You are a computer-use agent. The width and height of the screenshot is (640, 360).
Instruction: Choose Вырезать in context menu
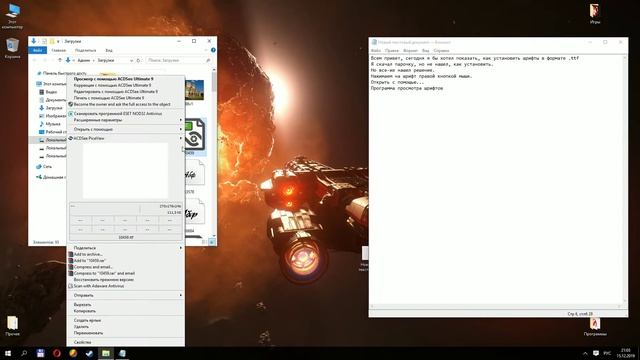126,304
